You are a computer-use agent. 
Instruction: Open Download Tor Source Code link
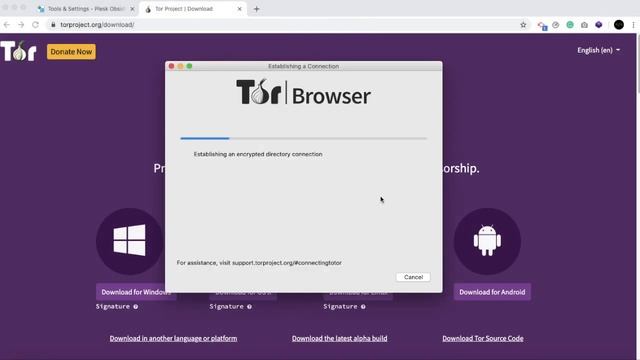tap(483, 338)
